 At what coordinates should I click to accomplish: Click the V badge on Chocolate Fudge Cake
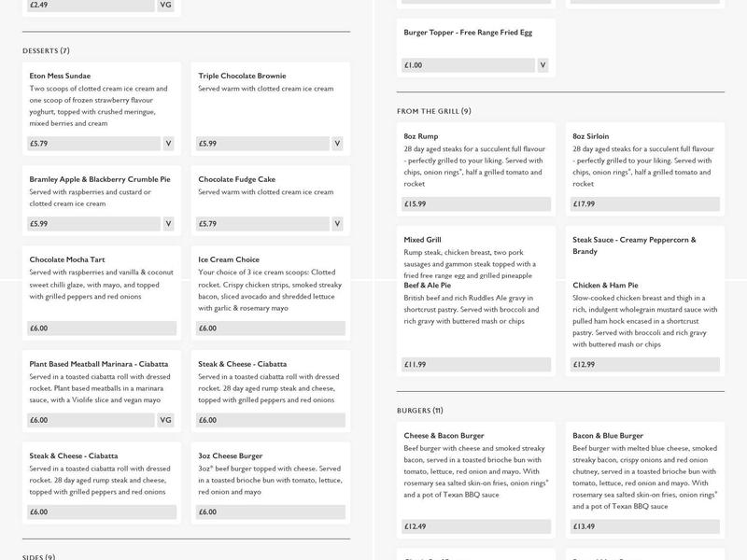(x=338, y=224)
